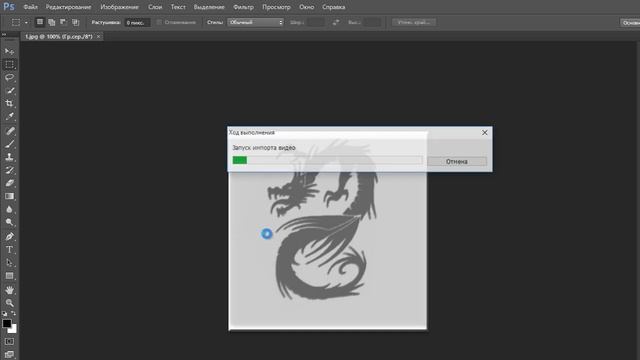640x360 pixels.
Task: Select the Hand tool
Action: coord(9,290)
